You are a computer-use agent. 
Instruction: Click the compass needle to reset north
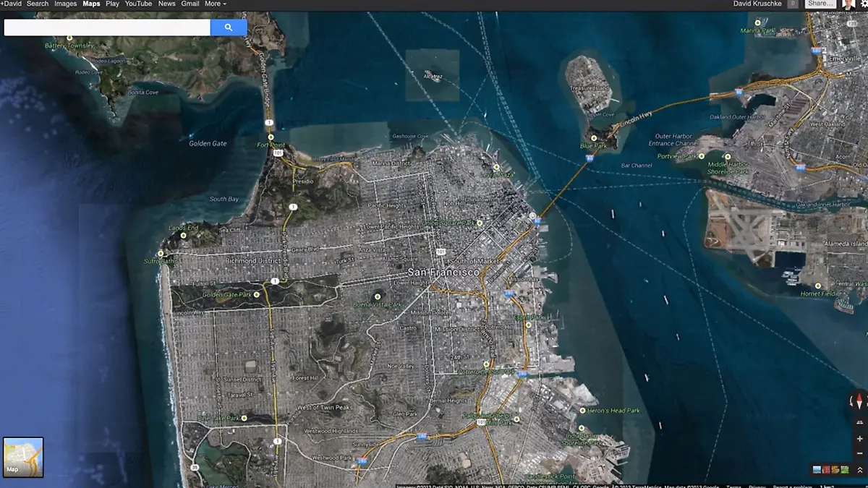[859, 401]
